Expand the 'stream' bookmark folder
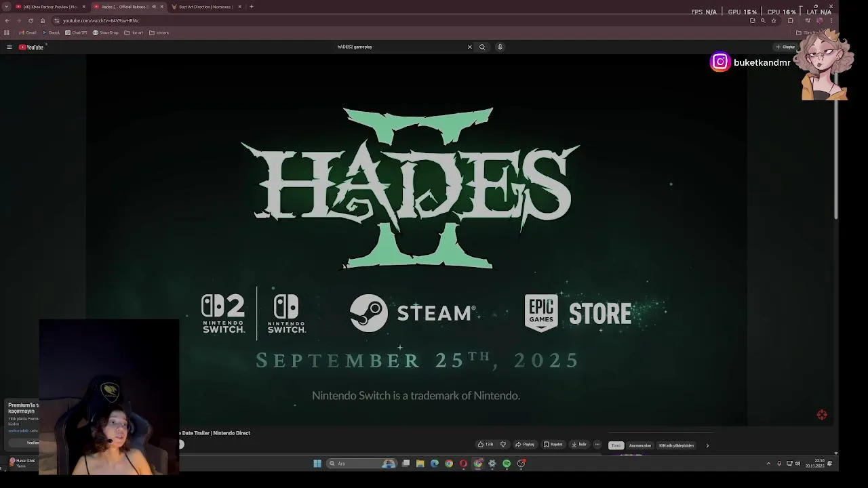 tap(159, 33)
